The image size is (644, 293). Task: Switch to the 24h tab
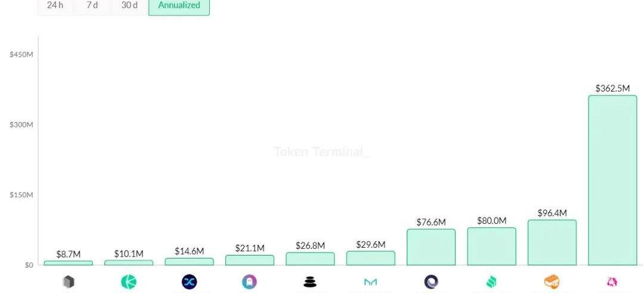pyautogui.click(x=55, y=6)
